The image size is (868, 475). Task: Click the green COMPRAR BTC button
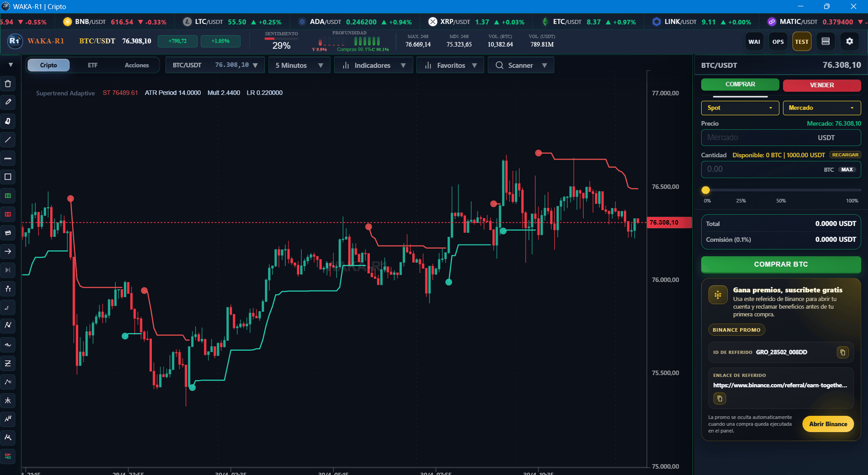pyautogui.click(x=781, y=264)
